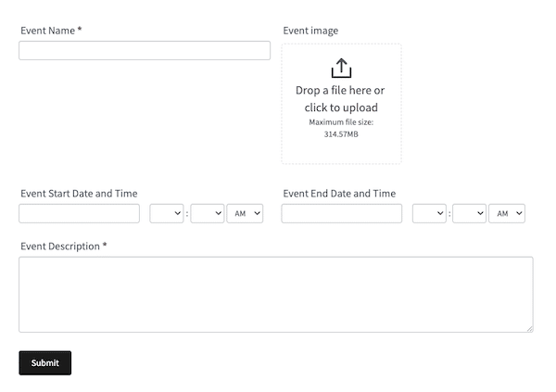Open the end time hour dropdown
This screenshot has width=556, height=392.
pos(429,213)
